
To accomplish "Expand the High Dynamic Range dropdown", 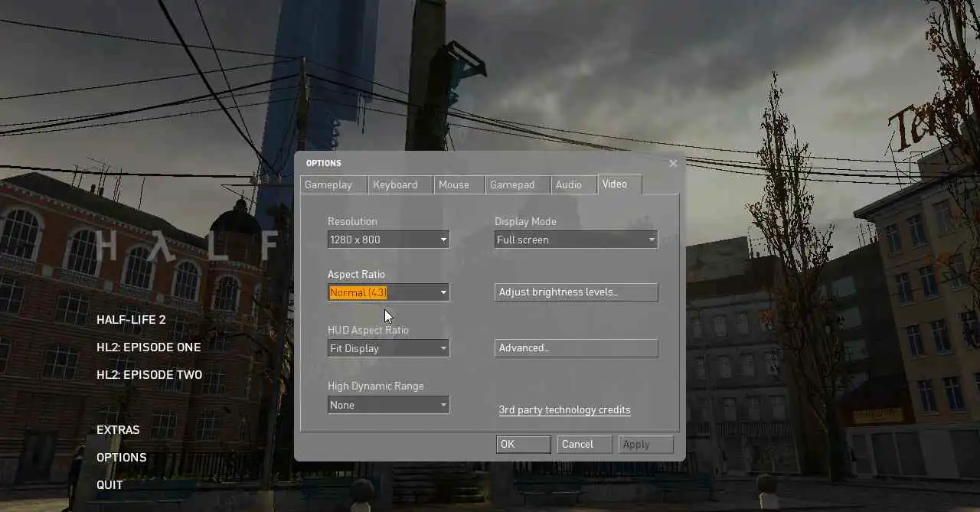I will coord(388,405).
